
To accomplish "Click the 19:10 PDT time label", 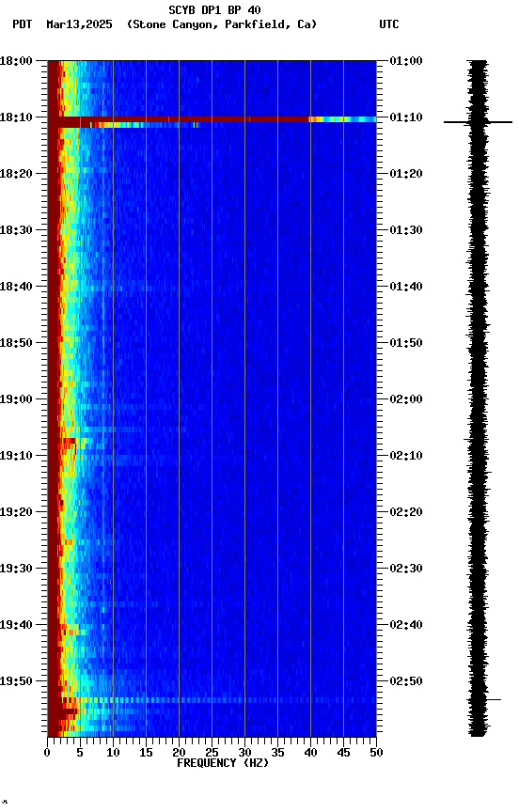I will (x=16, y=456).
